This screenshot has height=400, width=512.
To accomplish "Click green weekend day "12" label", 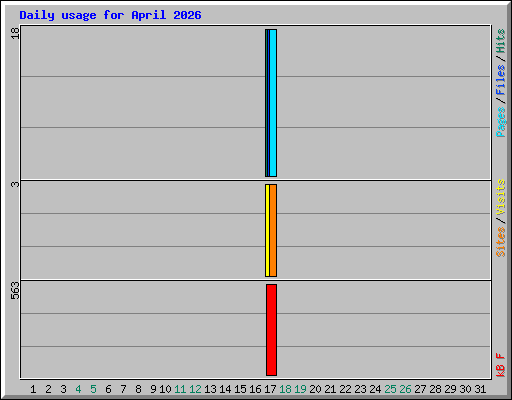I will 195,389.
